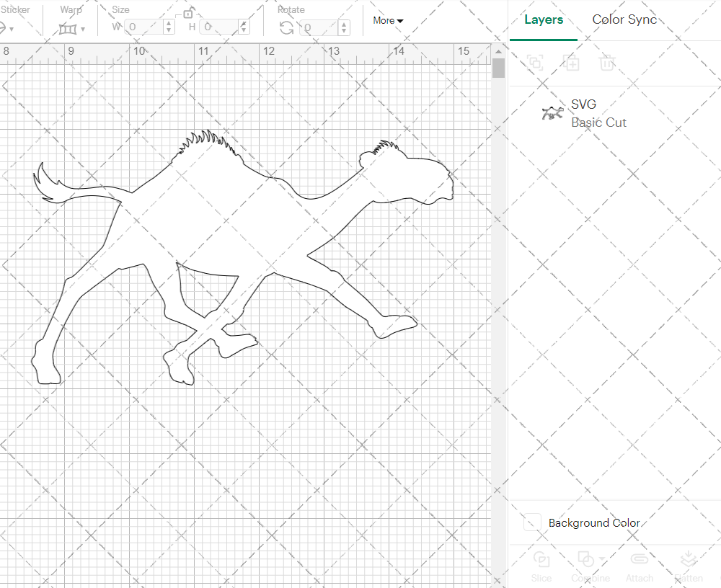Screen dimensions: 721x588
Task: Click the Attach paperclip icon
Action: pyautogui.click(x=639, y=560)
